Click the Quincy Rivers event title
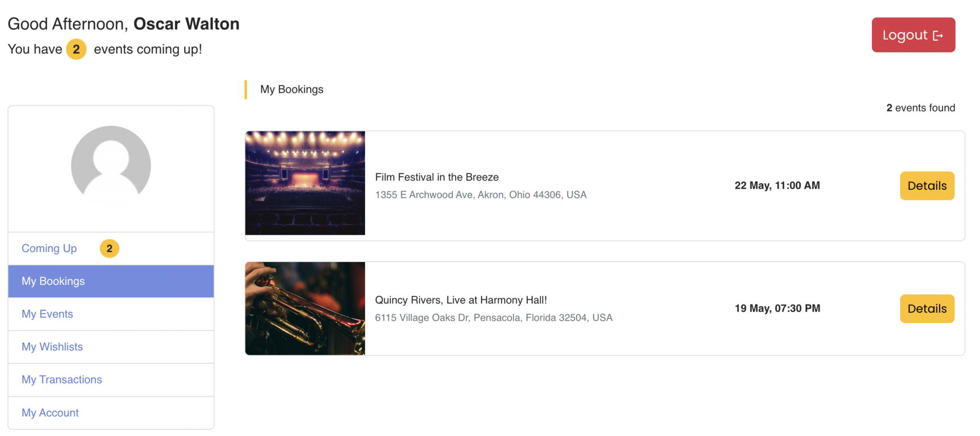 461,300
